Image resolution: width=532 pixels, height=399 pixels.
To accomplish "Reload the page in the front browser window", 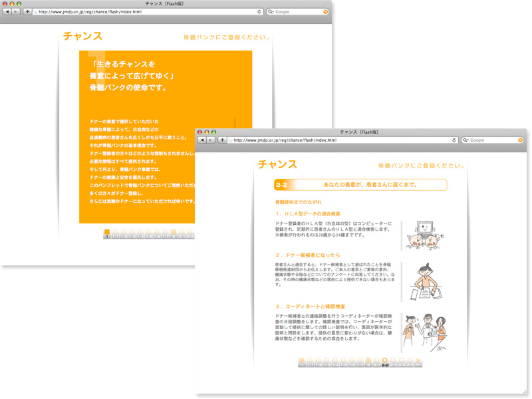I will pyautogui.click(x=454, y=140).
